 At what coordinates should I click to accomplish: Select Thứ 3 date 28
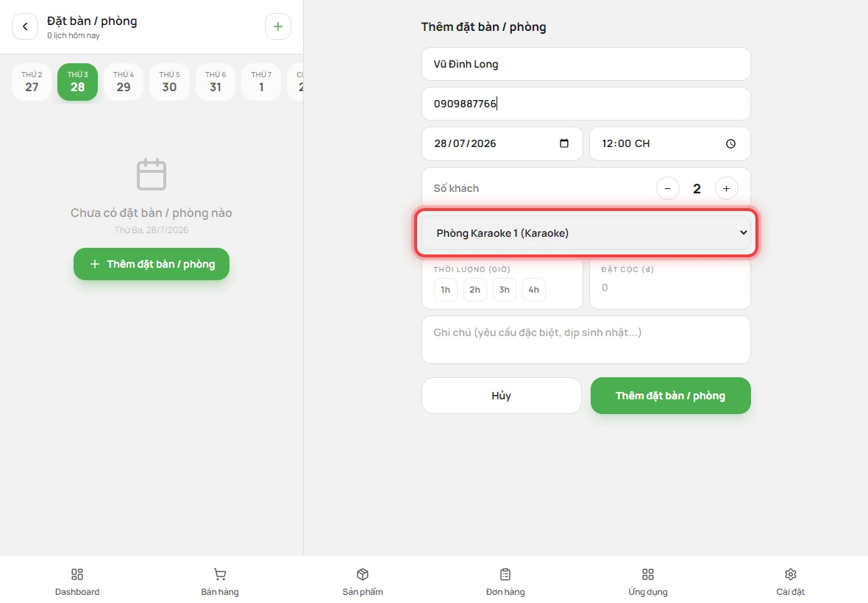tap(77, 82)
